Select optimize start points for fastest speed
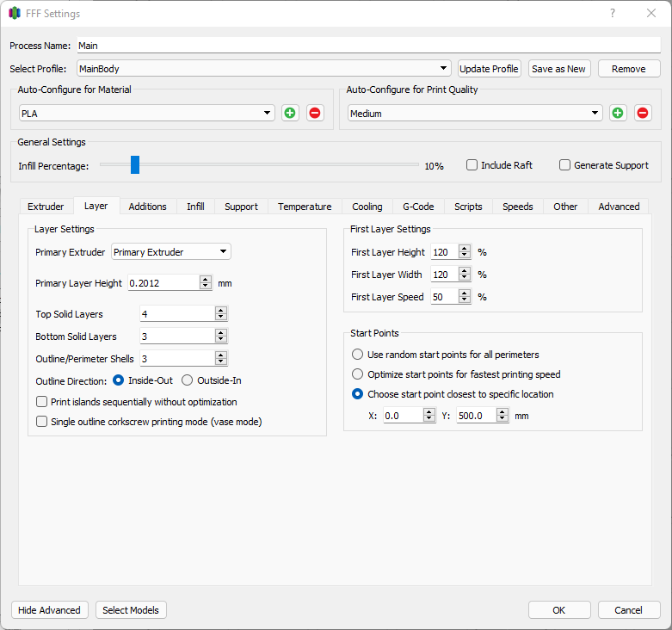The width and height of the screenshot is (672, 630). (x=357, y=374)
